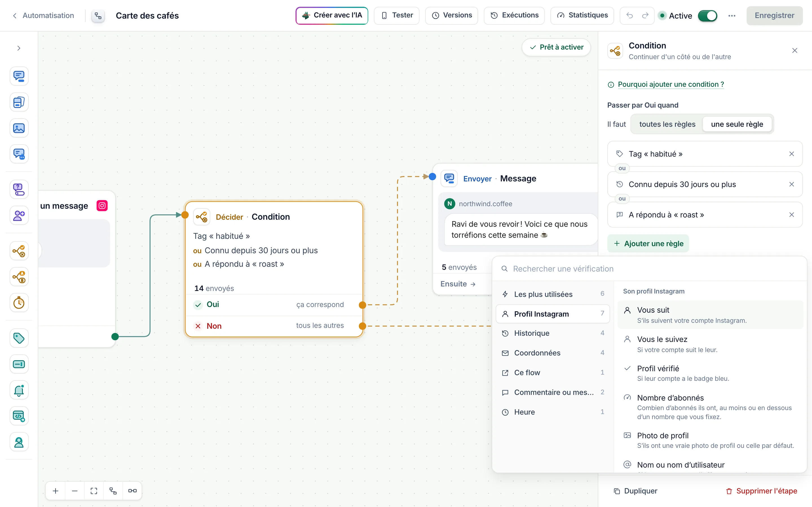Select 'Les plus utilisées' category
The image size is (812, 507).
click(553, 294)
